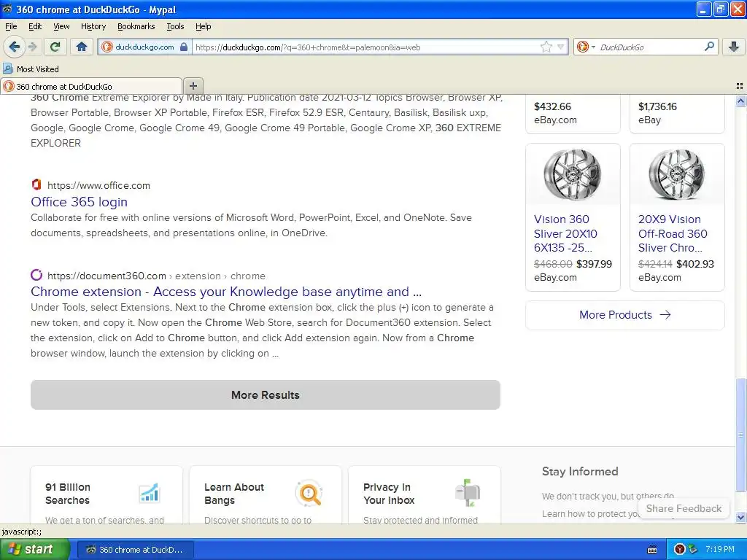Click the padlock site security icon
747x560 pixels.
(184, 47)
